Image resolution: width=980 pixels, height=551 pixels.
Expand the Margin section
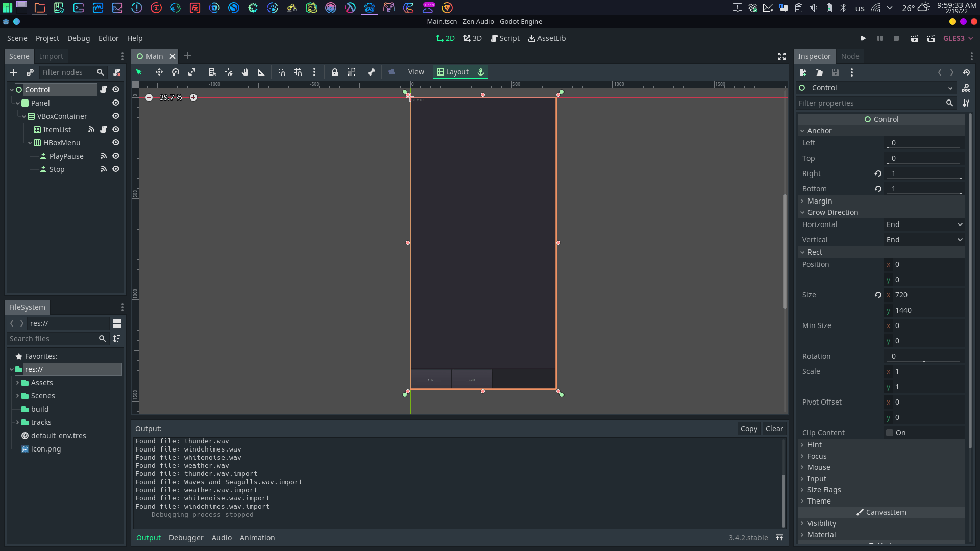[819, 201]
